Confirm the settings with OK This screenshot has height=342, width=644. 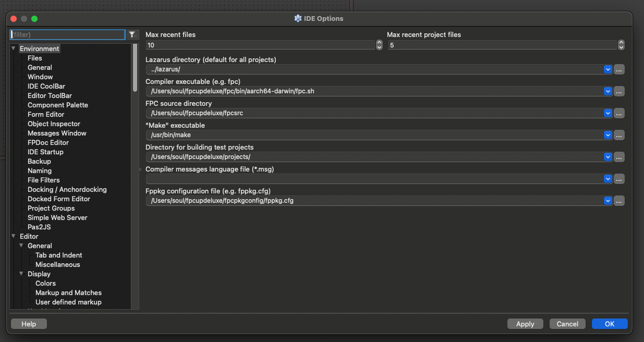click(x=610, y=324)
